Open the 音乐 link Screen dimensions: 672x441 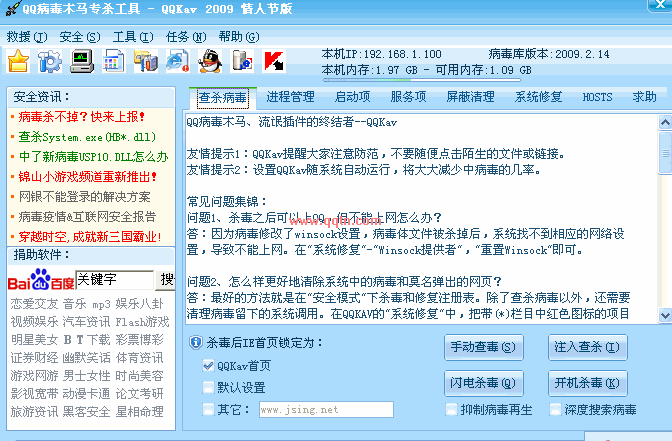point(75,304)
